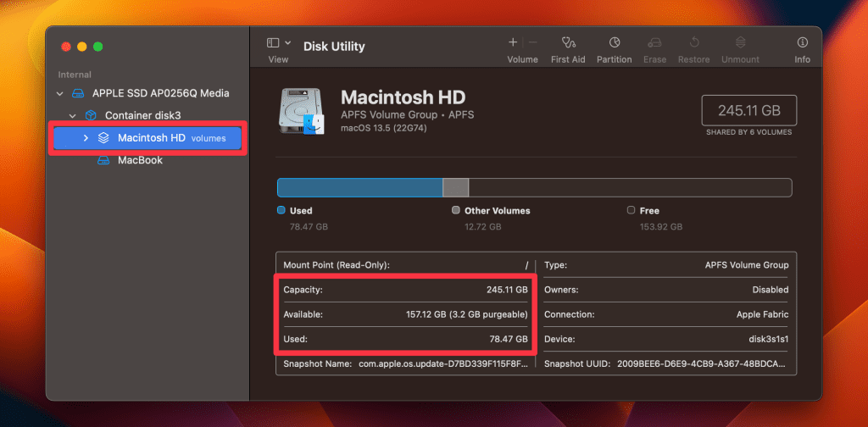
Task: Click the Macintosh HD layers icon
Action: (x=103, y=138)
